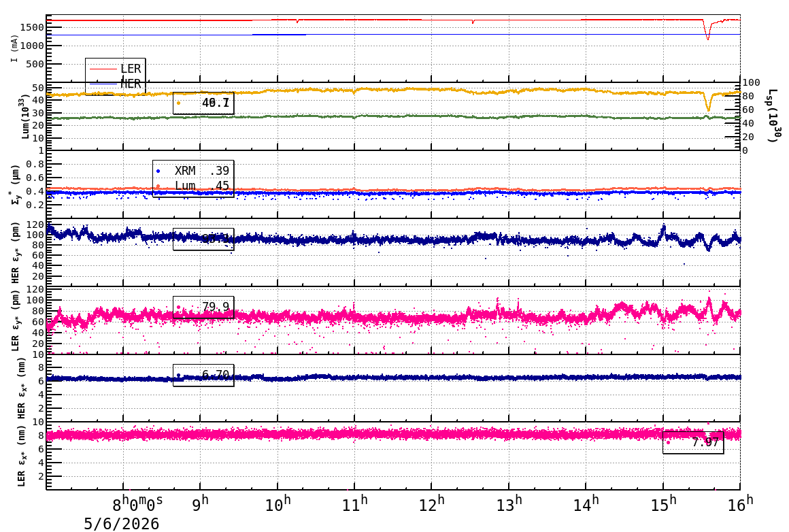Click the red LER legend line
The image size is (789, 532).
(102, 69)
